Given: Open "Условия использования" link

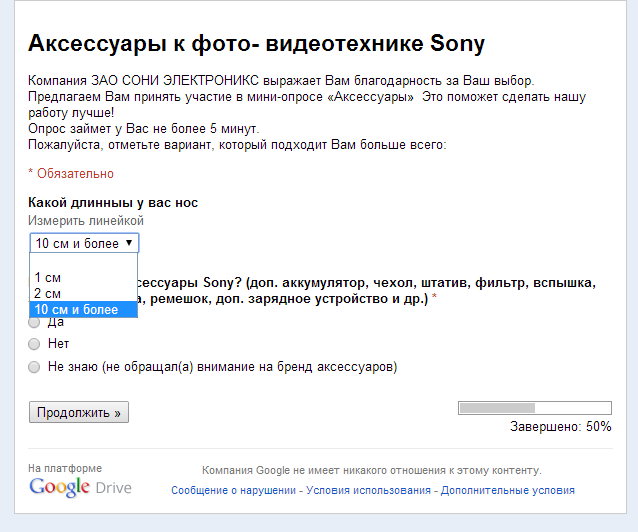Looking at the screenshot, I should click(368, 490).
